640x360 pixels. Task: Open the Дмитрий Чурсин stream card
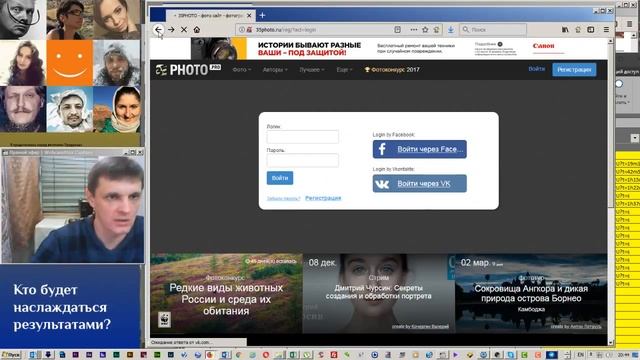[378, 293]
